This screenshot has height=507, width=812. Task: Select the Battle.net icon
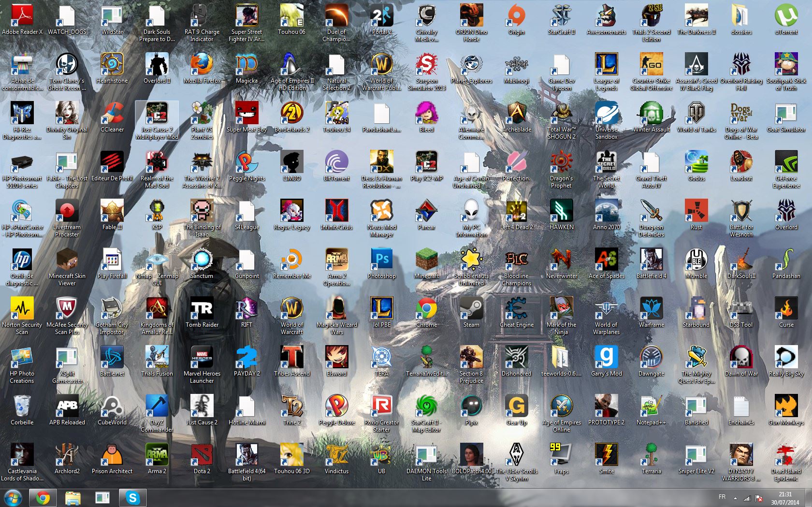pyautogui.click(x=112, y=361)
